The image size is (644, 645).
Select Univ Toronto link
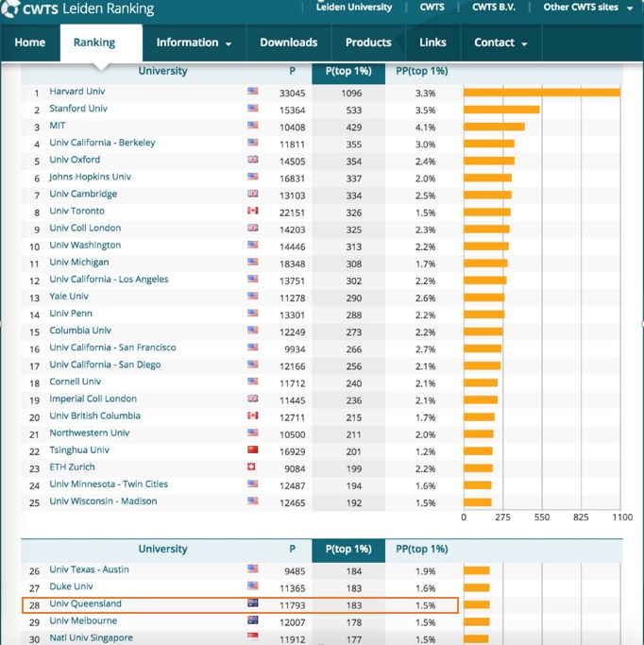pos(76,211)
